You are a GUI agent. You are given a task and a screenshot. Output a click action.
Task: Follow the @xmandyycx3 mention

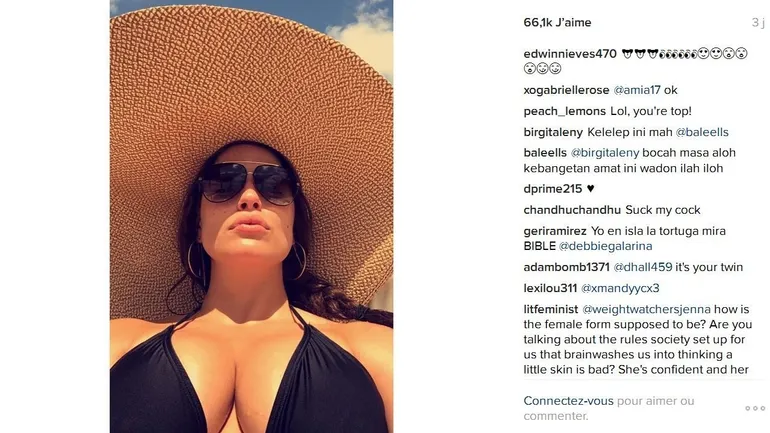click(x=620, y=288)
